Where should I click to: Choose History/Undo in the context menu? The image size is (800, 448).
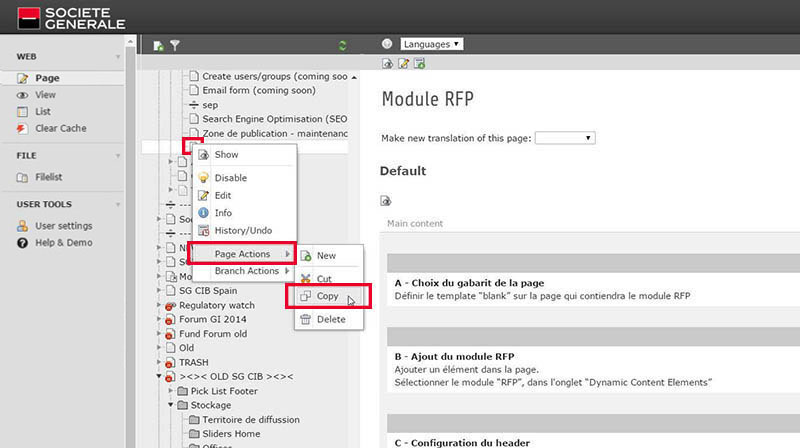point(245,231)
